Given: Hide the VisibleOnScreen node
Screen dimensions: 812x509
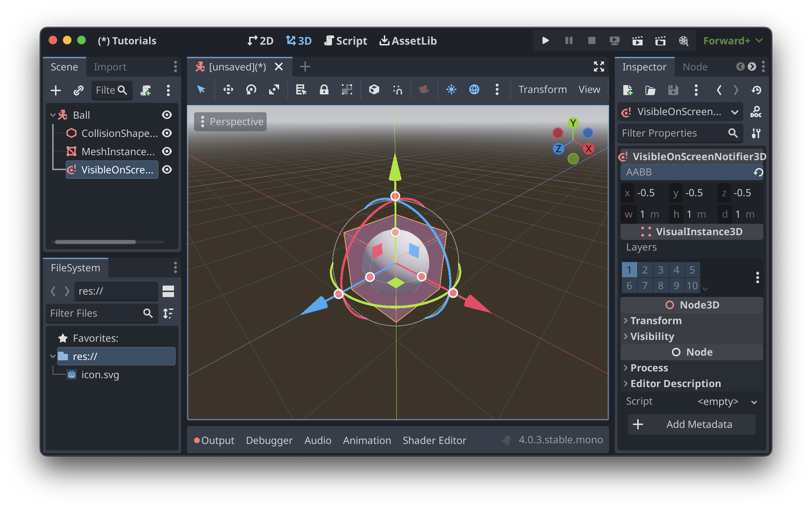Looking at the screenshot, I should pos(167,169).
